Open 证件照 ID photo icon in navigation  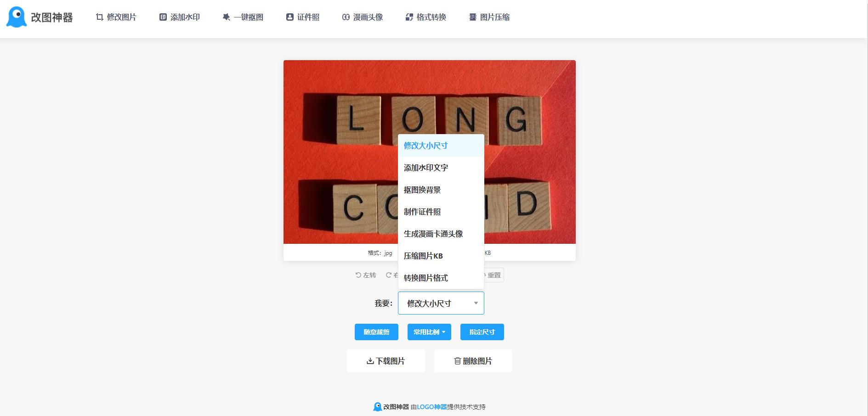[290, 17]
